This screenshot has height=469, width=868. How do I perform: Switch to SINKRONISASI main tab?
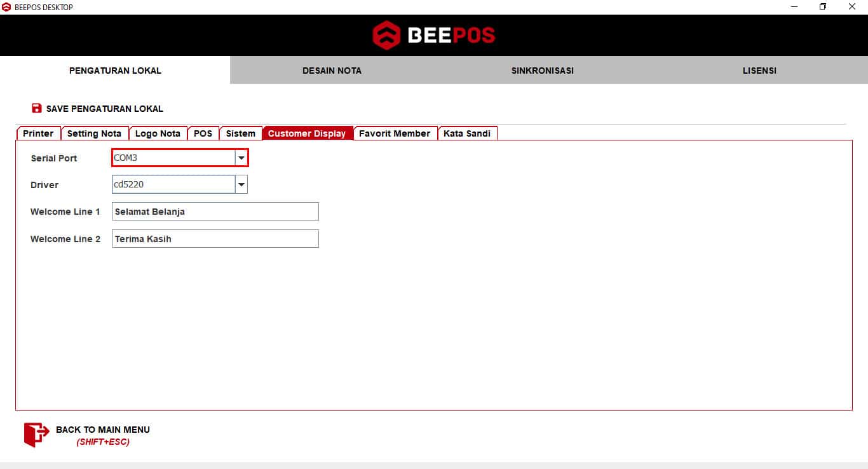542,71
